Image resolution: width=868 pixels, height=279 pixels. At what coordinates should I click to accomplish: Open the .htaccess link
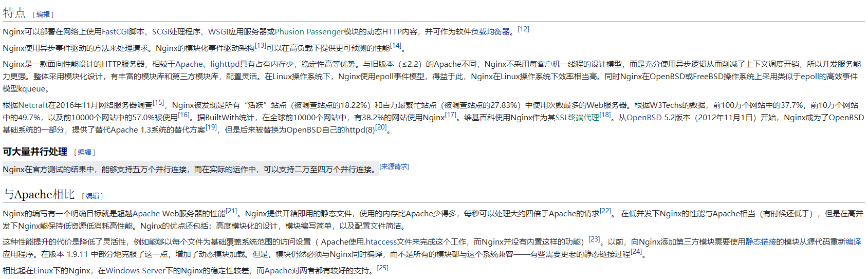pyautogui.click(x=381, y=242)
